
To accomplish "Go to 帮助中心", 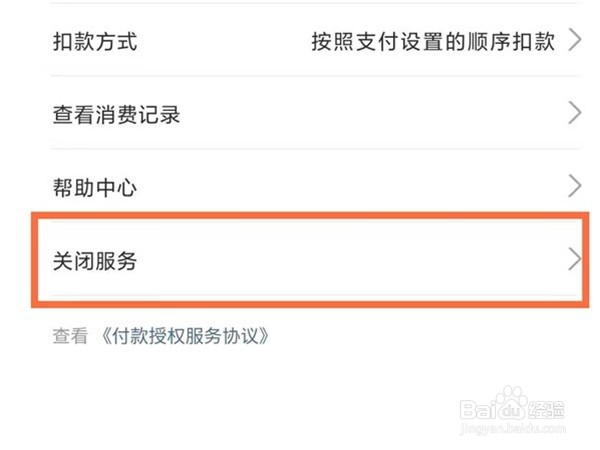I will click(95, 187).
